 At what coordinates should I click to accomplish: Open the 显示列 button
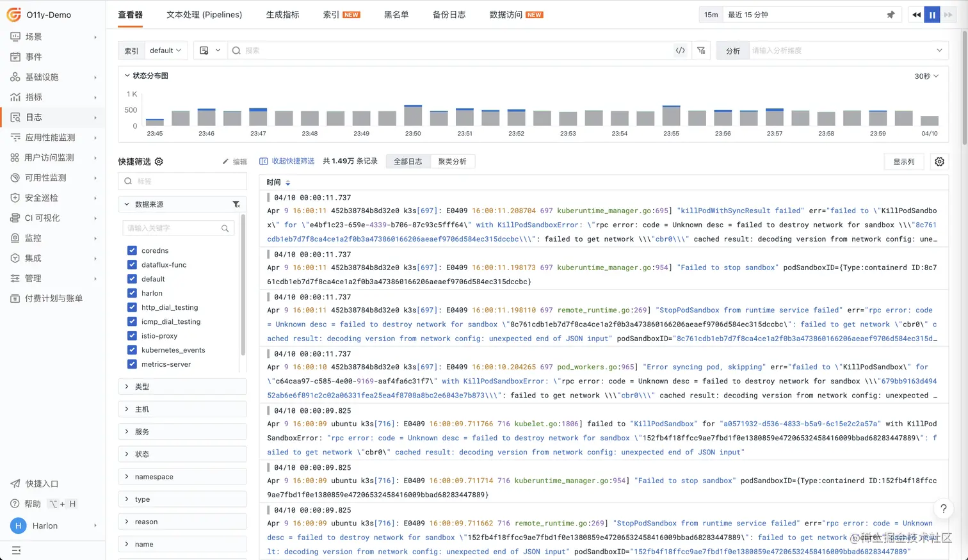point(903,162)
